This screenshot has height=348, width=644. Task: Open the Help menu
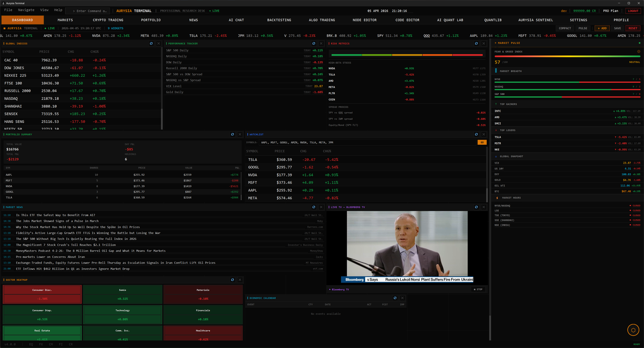click(58, 10)
